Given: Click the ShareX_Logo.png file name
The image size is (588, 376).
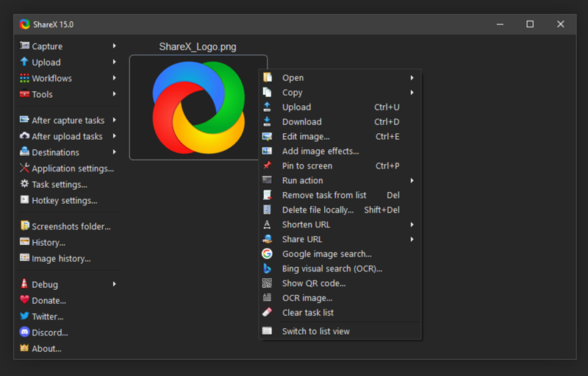Looking at the screenshot, I should tap(198, 46).
